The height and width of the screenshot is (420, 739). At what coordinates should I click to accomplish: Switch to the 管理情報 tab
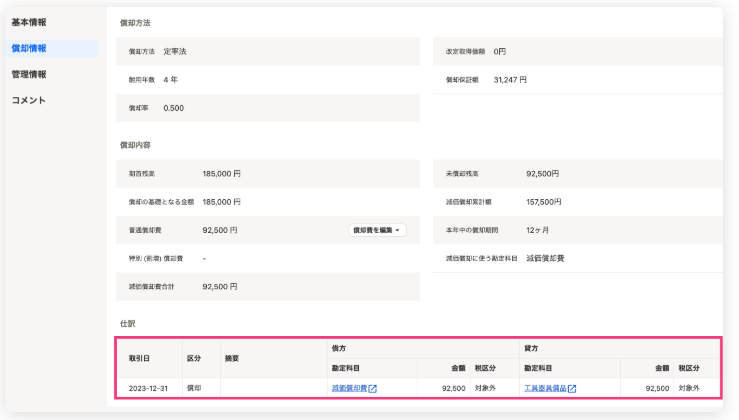coord(29,74)
